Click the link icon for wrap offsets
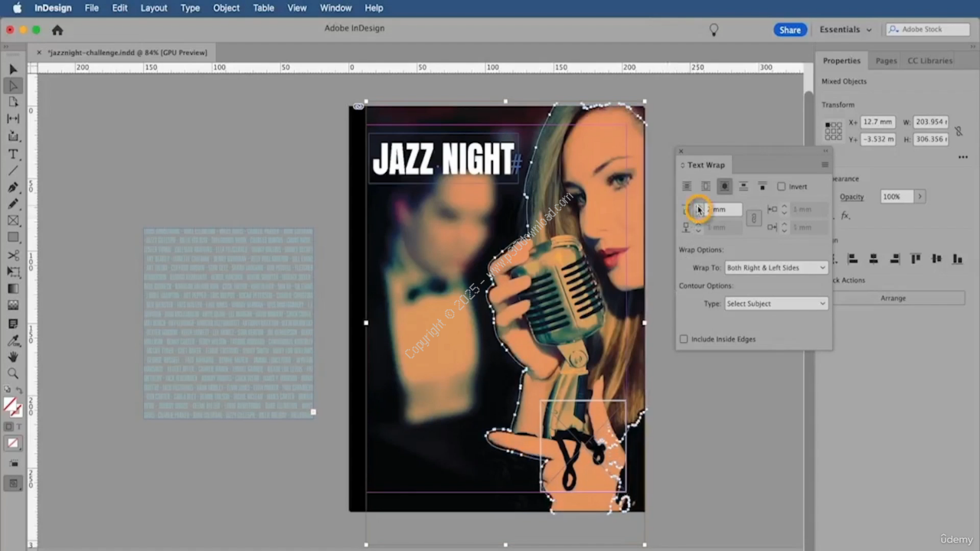Screen dimensions: 980x551 tap(753, 219)
